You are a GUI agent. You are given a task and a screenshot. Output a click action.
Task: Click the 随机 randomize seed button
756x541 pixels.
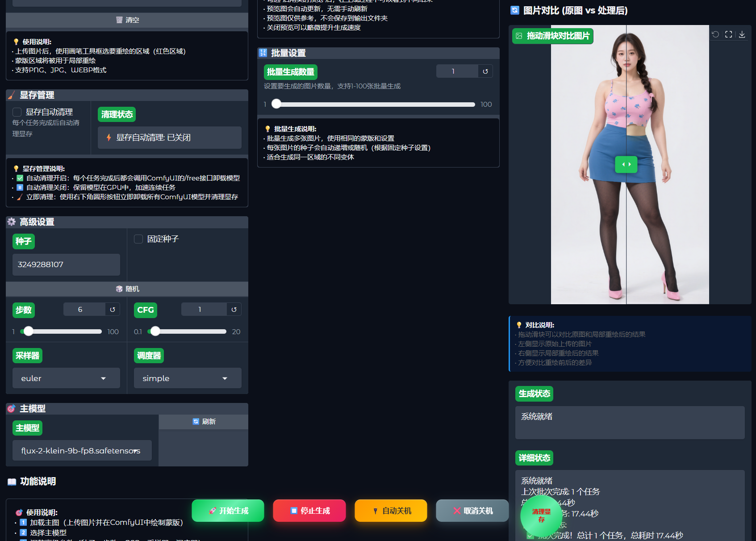pos(127,289)
